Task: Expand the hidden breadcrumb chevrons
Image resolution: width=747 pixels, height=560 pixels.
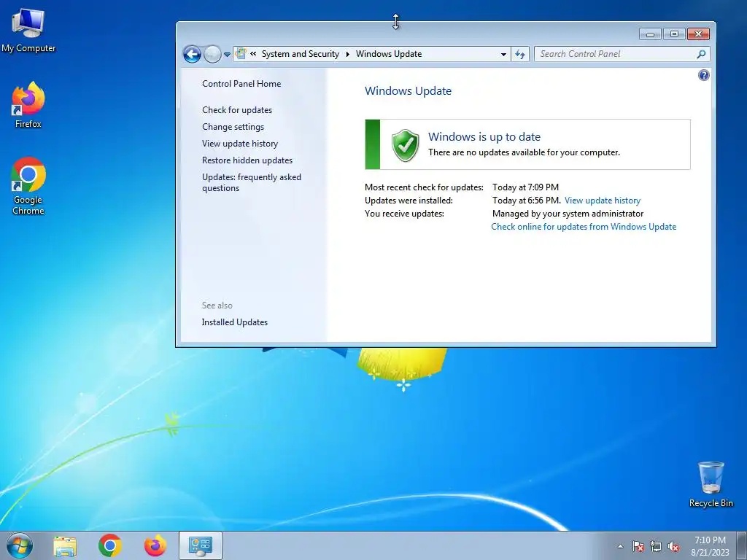Action: click(253, 54)
